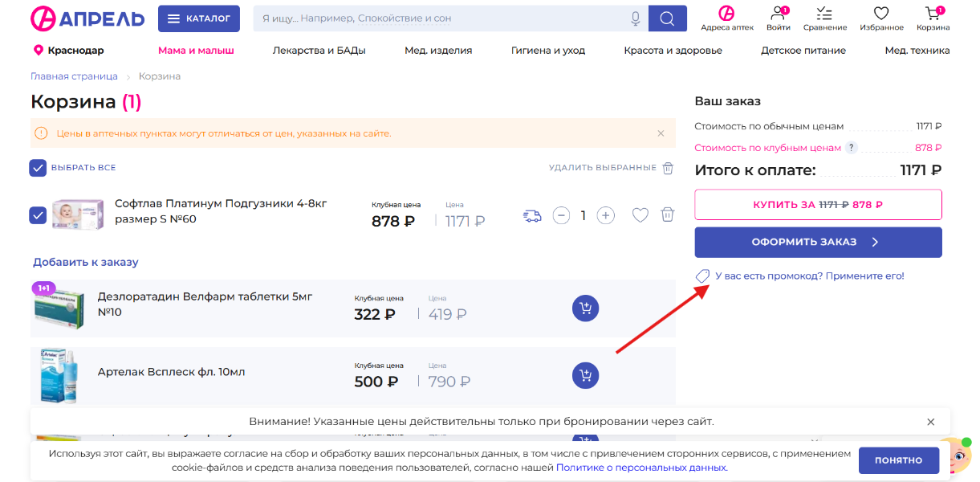Click the delivery truck icon for Софтлав
This screenshot has height=482, width=980.
(x=531, y=215)
